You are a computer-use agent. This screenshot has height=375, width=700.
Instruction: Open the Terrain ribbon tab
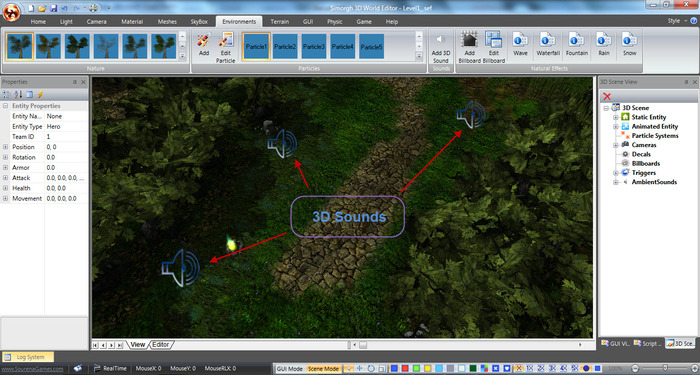click(279, 21)
